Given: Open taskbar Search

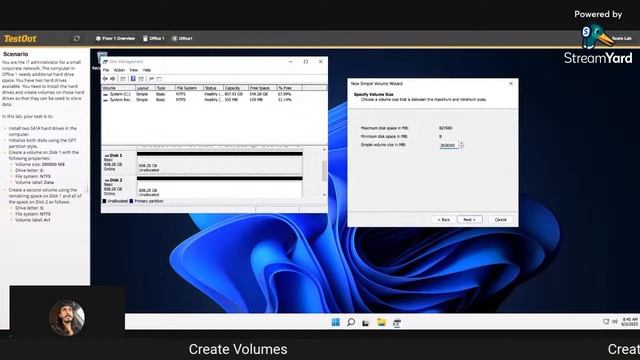Looking at the screenshot, I should (351, 322).
